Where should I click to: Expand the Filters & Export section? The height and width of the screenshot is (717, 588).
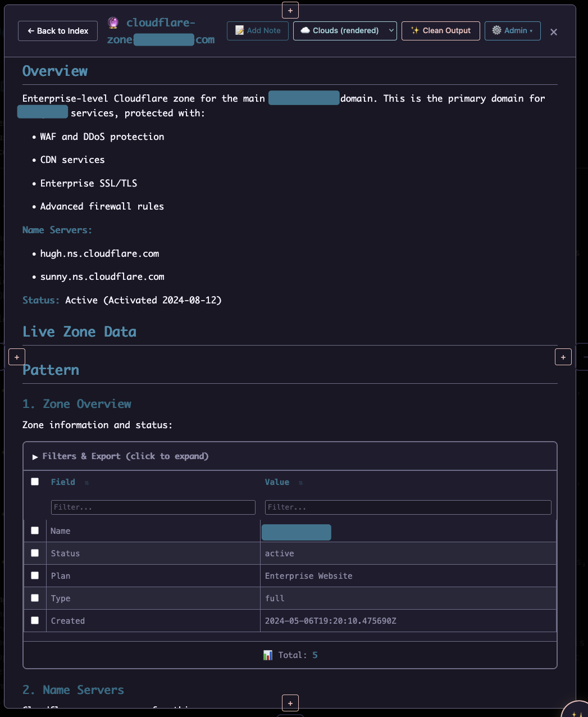point(120,456)
